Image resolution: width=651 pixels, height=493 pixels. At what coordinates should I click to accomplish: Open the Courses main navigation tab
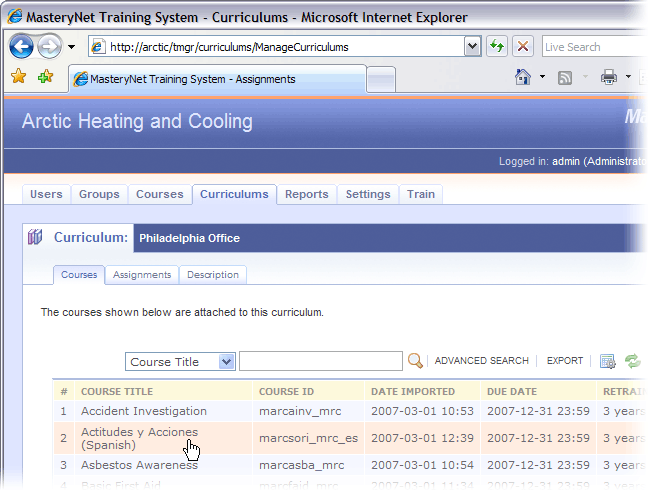pos(160,194)
